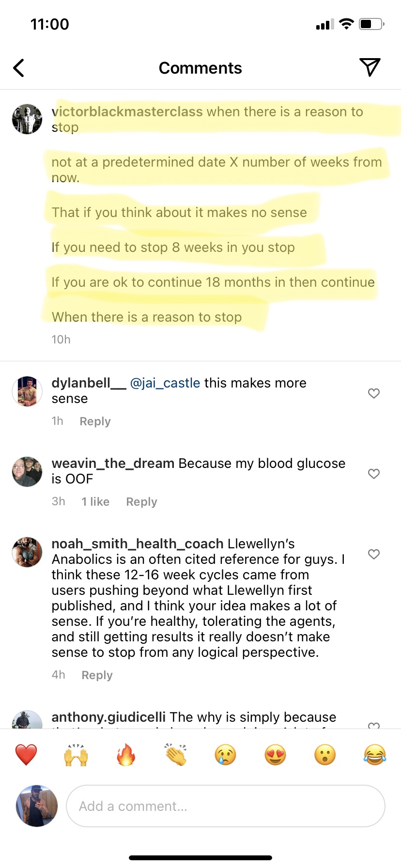The image size is (401, 868).
Task: Like noah_smith_health_coach's comment with the heart
Action: 374,554
